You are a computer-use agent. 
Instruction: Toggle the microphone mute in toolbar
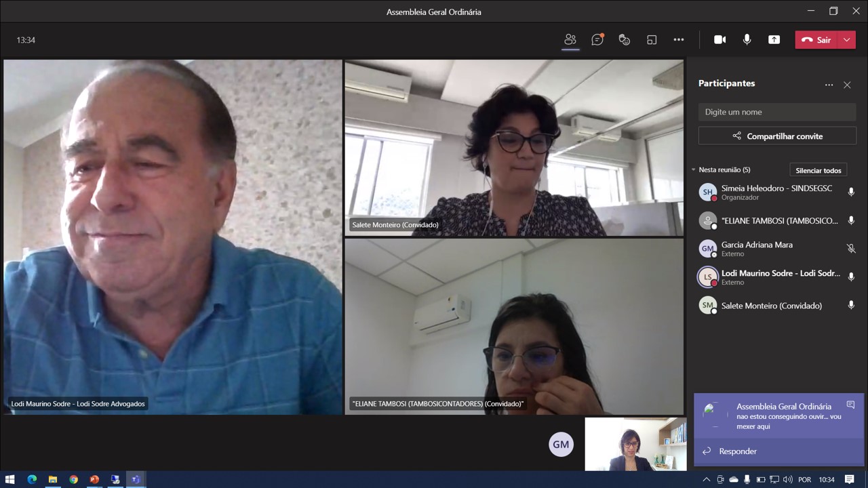pyautogui.click(x=747, y=40)
